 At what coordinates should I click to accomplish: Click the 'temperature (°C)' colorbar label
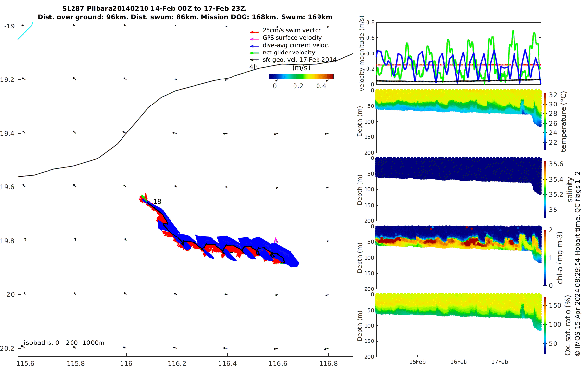563,121
